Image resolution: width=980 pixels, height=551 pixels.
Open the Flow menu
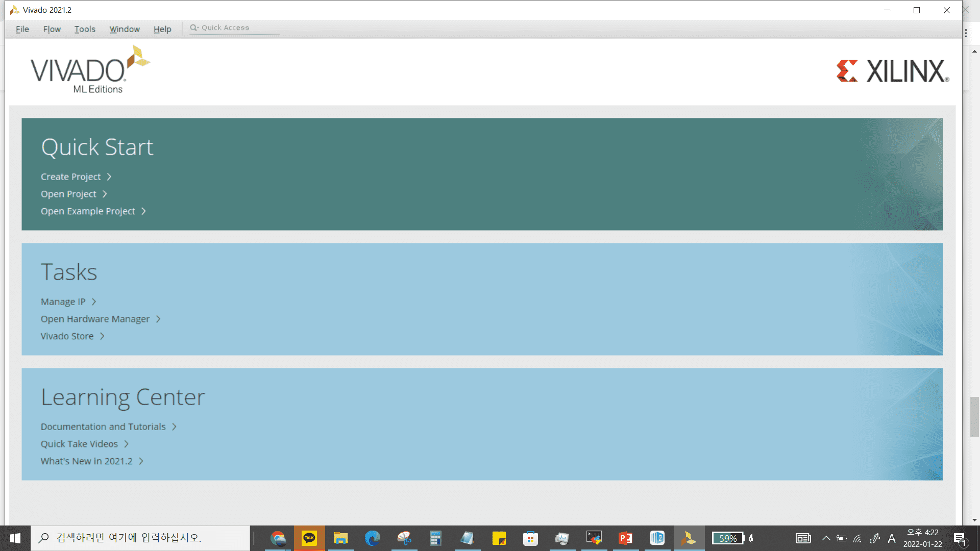click(52, 29)
